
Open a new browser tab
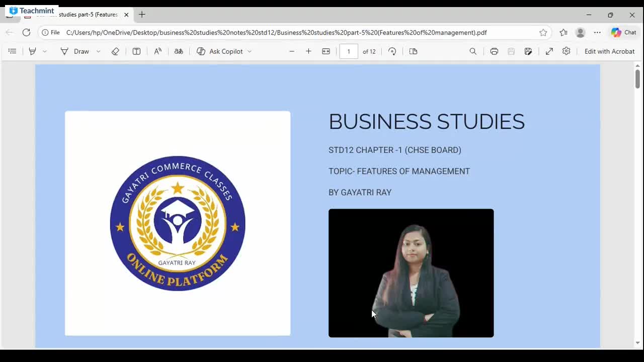[142, 15]
